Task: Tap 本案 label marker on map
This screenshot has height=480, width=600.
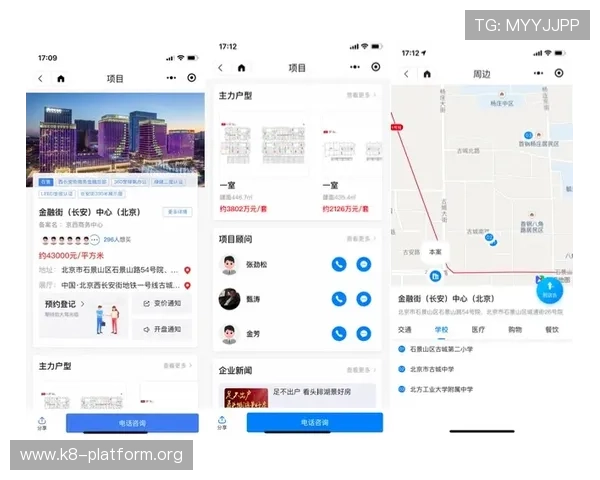Action: pos(435,252)
